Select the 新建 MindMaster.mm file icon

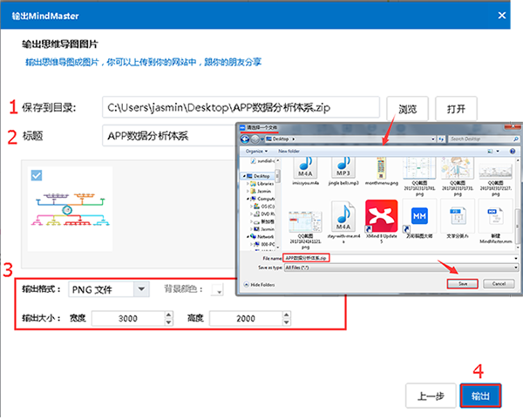[x=494, y=216]
